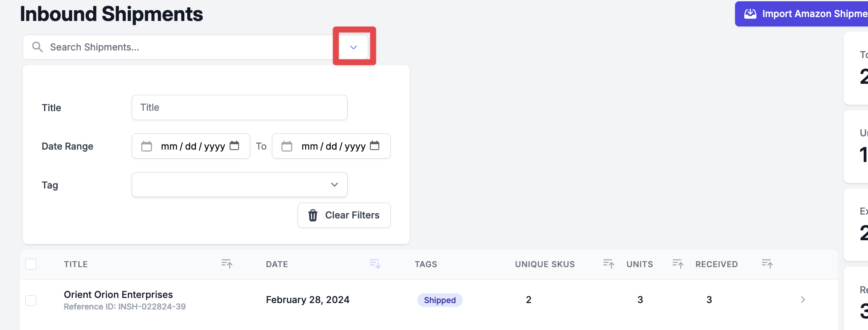
Task: Click the trash icon in Clear Filters
Action: click(313, 215)
